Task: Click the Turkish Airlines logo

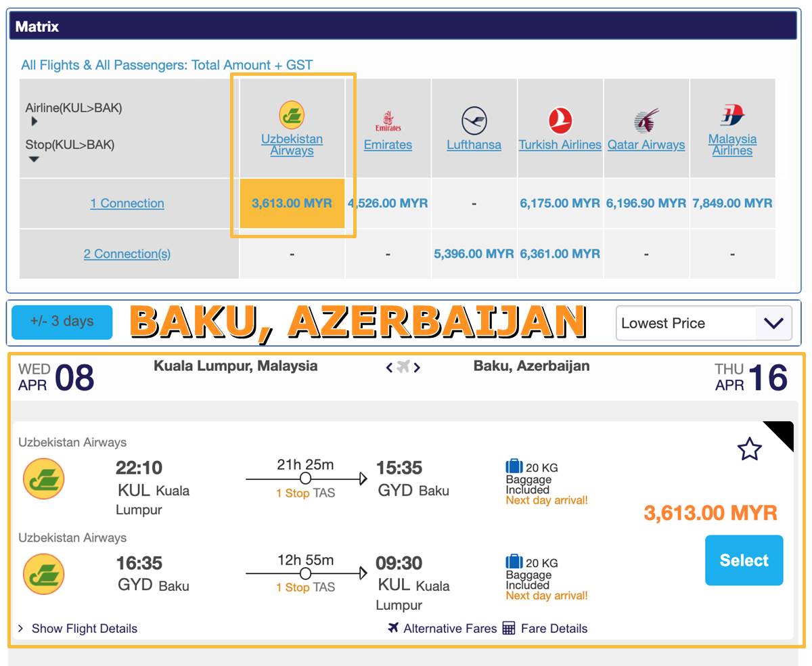Action: (x=560, y=121)
